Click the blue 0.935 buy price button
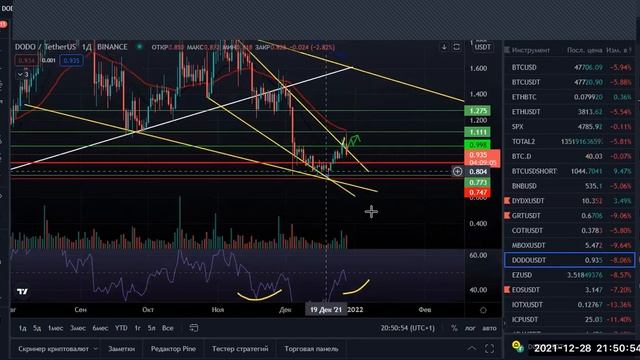 (71, 60)
